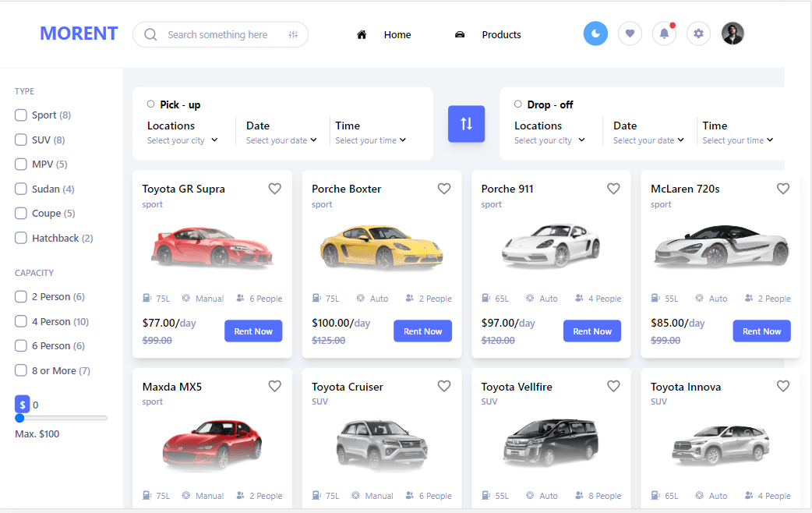Click the Maxda MX5 title text
The width and height of the screenshot is (812, 513).
click(172, 387)
